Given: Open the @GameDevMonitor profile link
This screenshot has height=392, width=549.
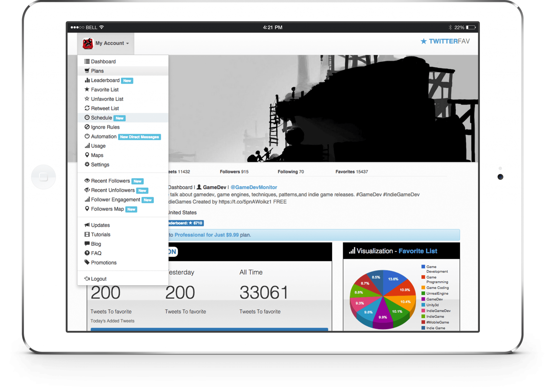Looking at the screenshot, I should point(254,187).
